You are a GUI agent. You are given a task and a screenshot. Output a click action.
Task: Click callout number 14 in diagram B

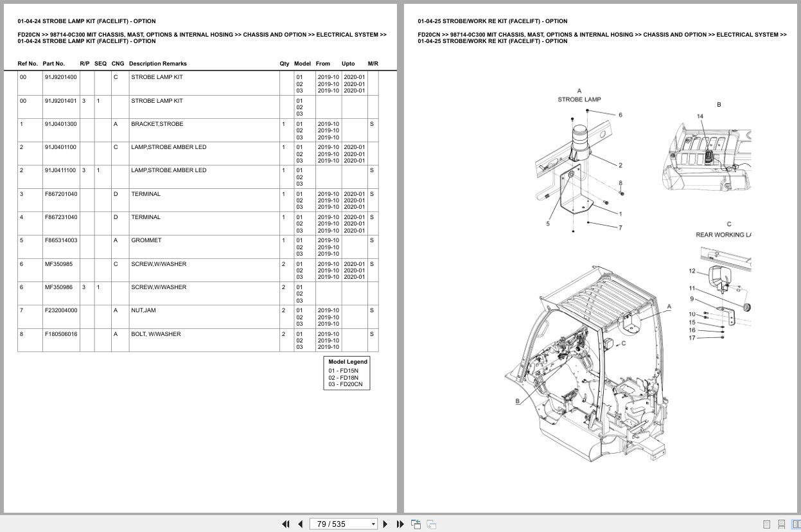pyautogui.click(x=700, y=116)
